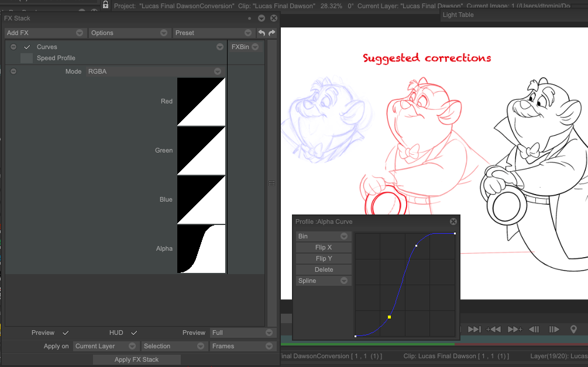This screenshot has width=588, height=367.
Task: Open the Frames dropdown
Action: [243, 346]
